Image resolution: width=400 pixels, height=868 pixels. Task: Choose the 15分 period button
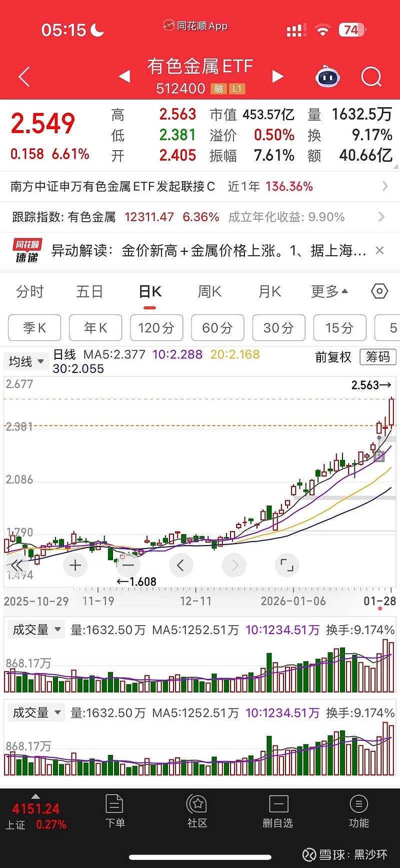[340, 328]
